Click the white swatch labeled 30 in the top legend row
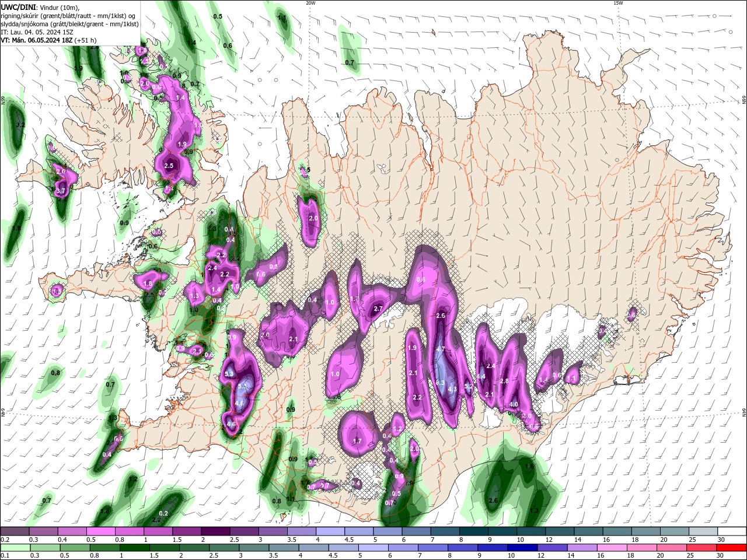 (732, 531)
